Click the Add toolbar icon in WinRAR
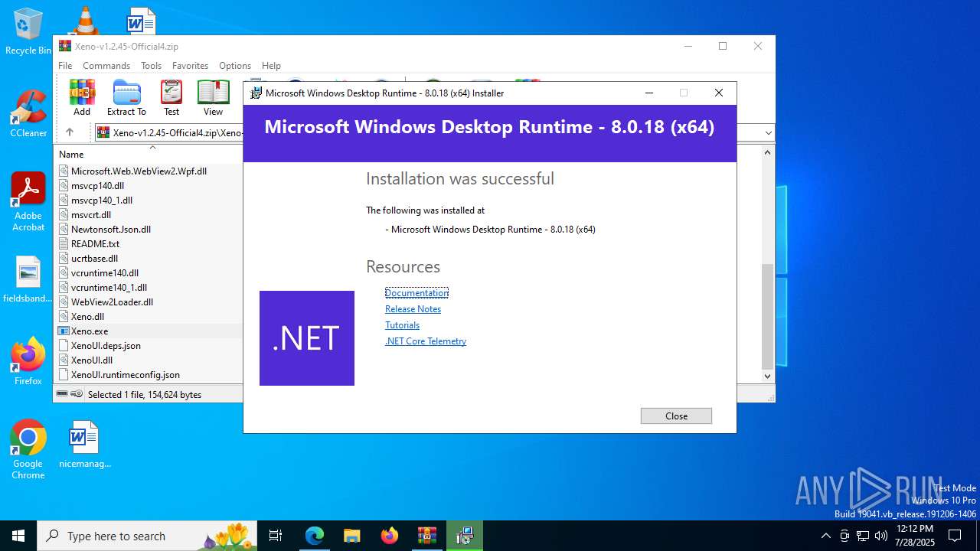 82,97
